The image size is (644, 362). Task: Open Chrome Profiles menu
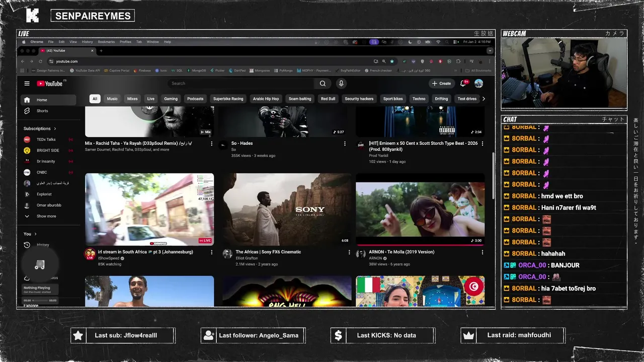pos(125,42)
